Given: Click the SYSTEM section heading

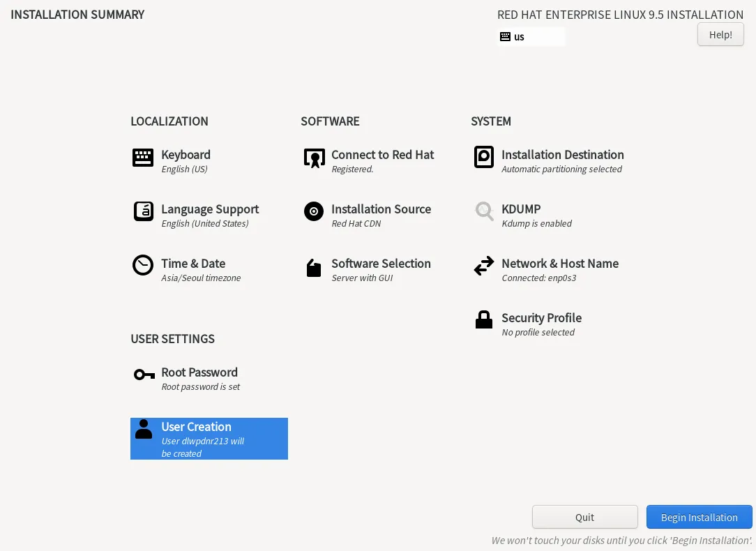Looking at the screenshot, I should point(491,121).
